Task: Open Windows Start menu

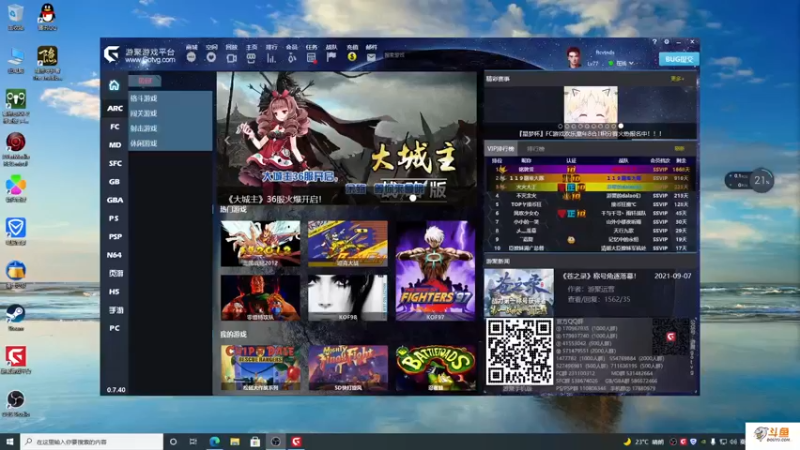Action: pos(10,442)
